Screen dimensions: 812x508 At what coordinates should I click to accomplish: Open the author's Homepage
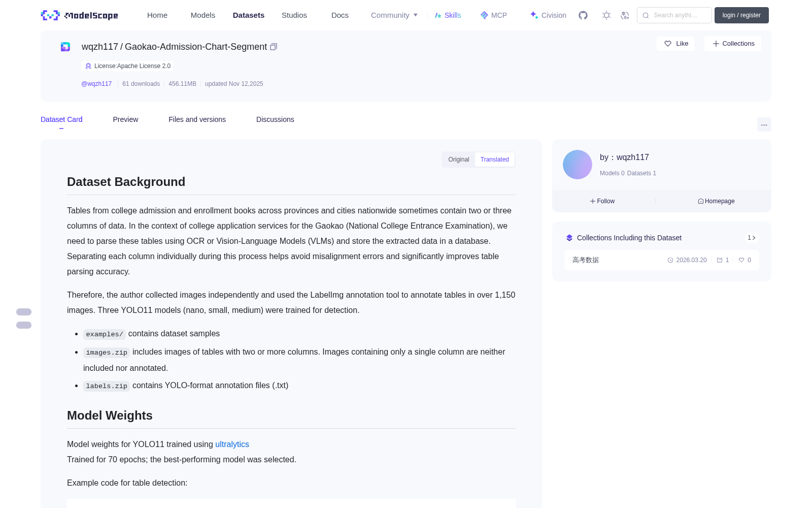tap(716, 201)
